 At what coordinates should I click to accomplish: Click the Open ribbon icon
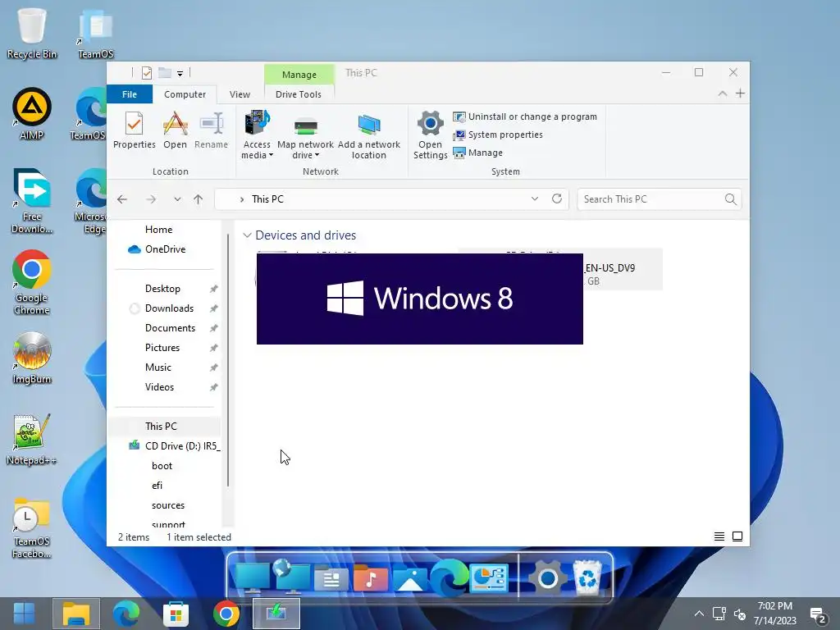point(176,130)
